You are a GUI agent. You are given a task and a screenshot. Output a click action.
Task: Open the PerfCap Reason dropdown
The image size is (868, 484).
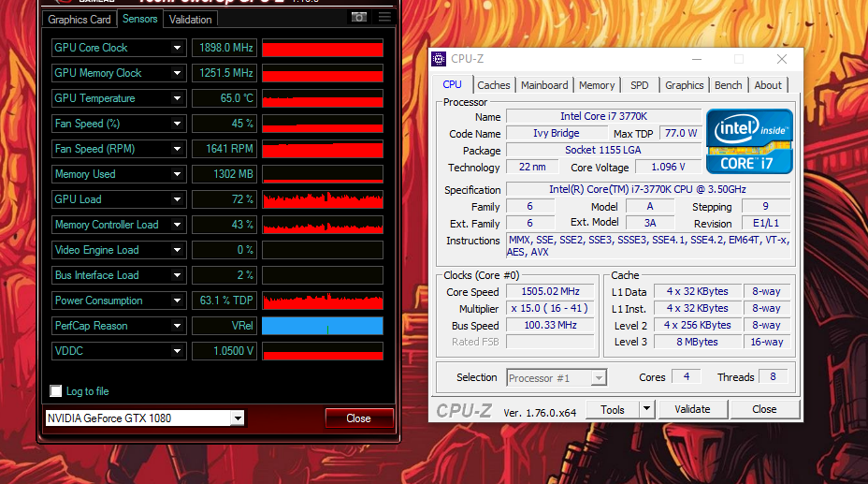pyautogui.click(x=177, y=326)
